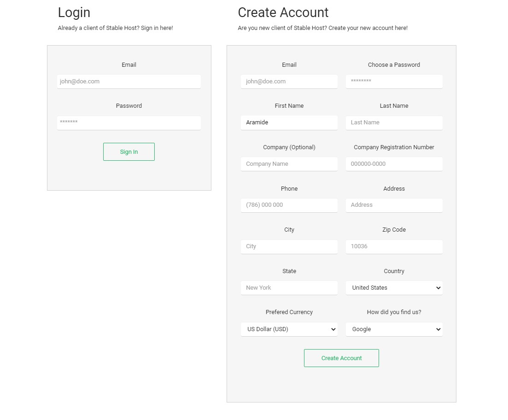508x420 pixels.
Task: Click the City input field
Action: click(289, 246)
